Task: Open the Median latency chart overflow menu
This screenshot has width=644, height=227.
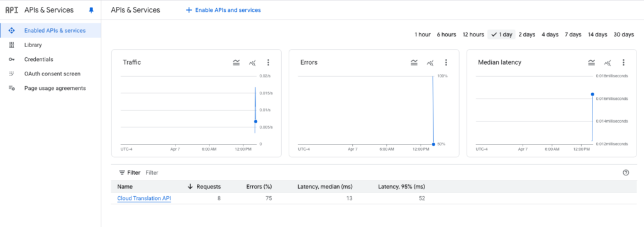Action: [623, 62]
